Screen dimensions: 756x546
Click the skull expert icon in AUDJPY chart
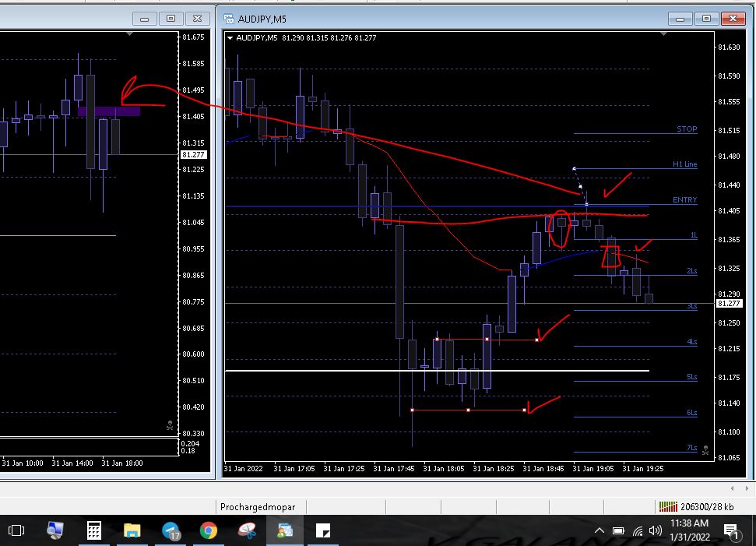pyautogui.click(x=705, y=450)
